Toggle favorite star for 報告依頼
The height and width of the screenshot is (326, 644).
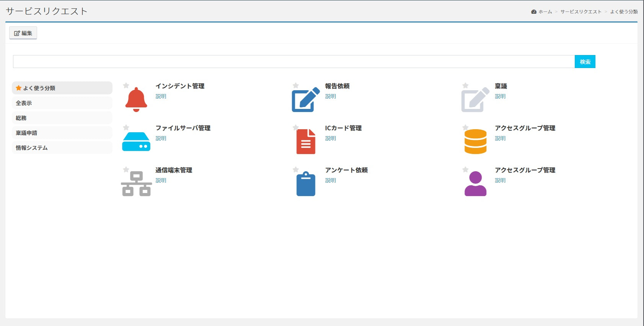tap(295, 86)
